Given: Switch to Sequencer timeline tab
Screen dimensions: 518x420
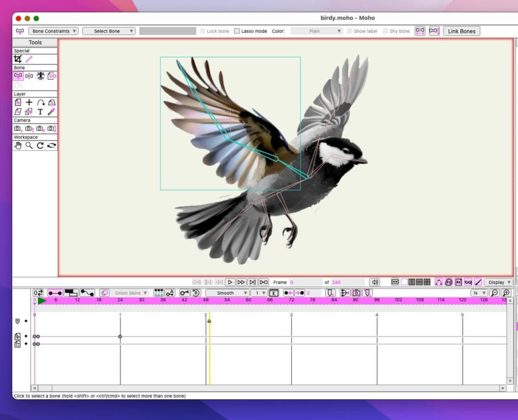Looking at the screenshot, I should point(71,293).
